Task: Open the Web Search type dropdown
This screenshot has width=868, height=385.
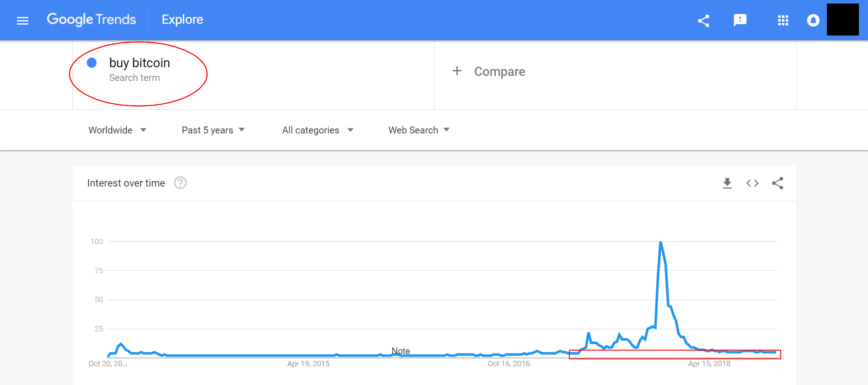Action: (x=419, y=130)
